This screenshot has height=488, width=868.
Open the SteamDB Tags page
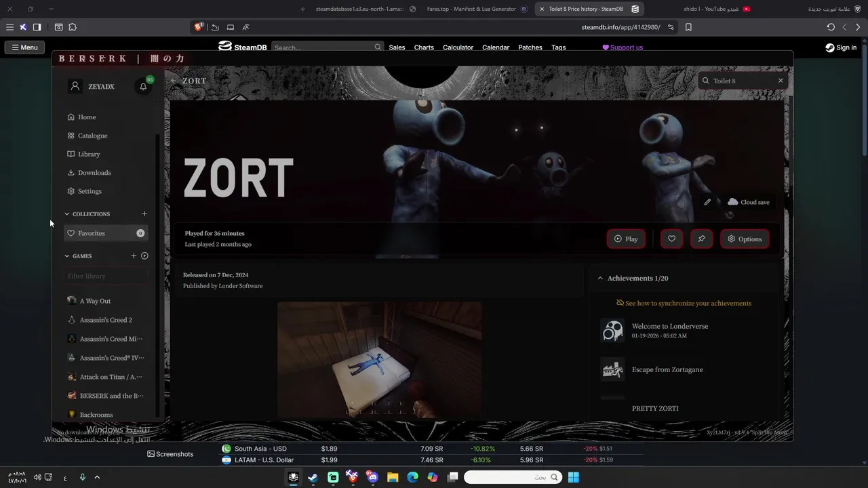point(559,47)
